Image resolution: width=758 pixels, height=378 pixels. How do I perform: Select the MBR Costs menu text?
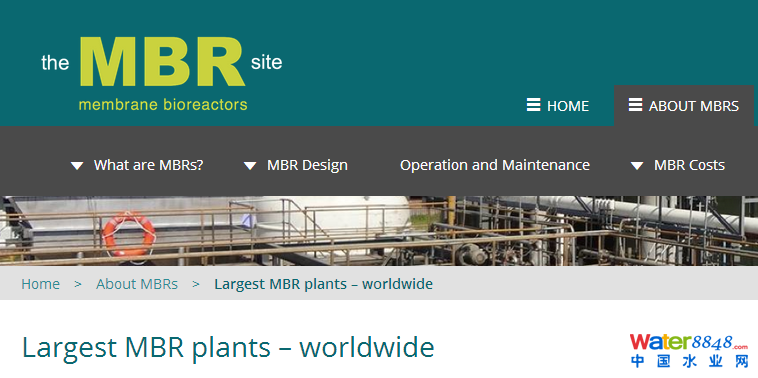(689, 165)
